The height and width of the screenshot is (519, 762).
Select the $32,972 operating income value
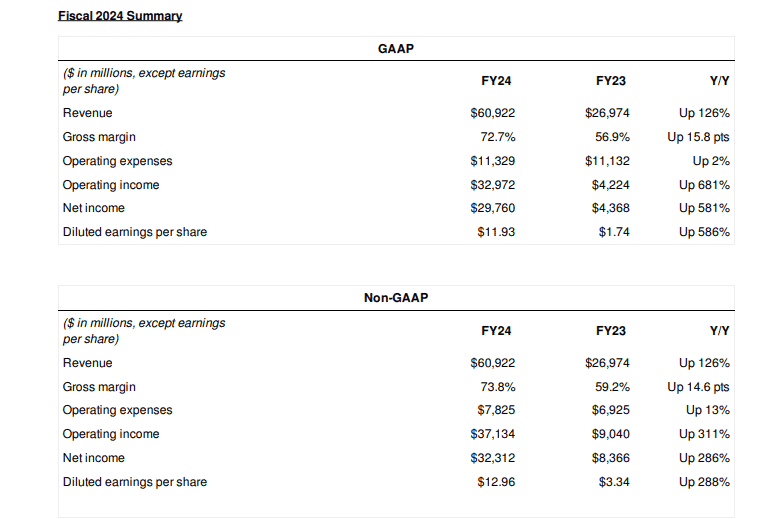pos(493,185)
